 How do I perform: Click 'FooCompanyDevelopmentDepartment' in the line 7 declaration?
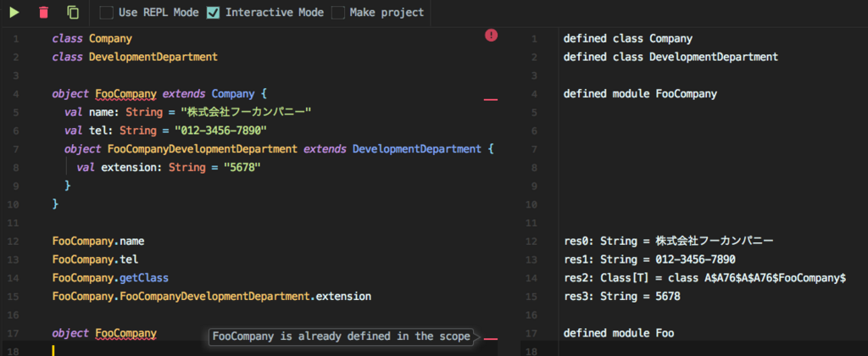(x=203, y=149)
